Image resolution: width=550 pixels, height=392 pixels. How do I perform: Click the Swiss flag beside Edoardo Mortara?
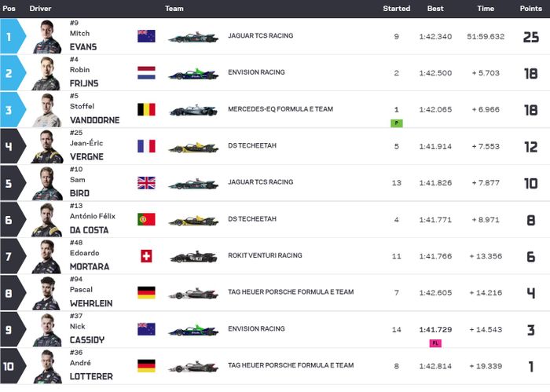pos(146,256)
